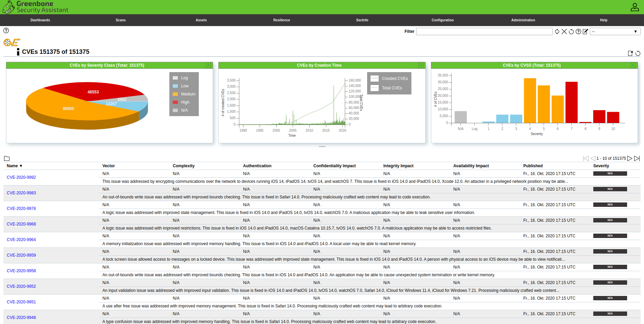Click into the Filter text field
The image size is (644, 324).
coord(484,31)
